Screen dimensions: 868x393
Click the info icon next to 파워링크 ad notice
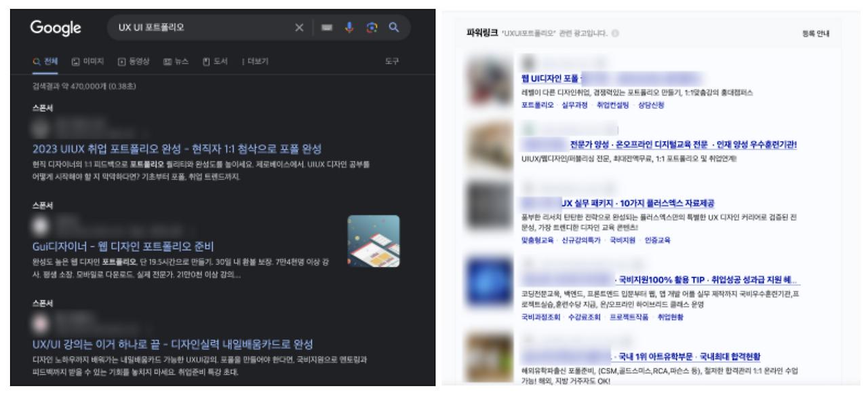pos(614,33)
